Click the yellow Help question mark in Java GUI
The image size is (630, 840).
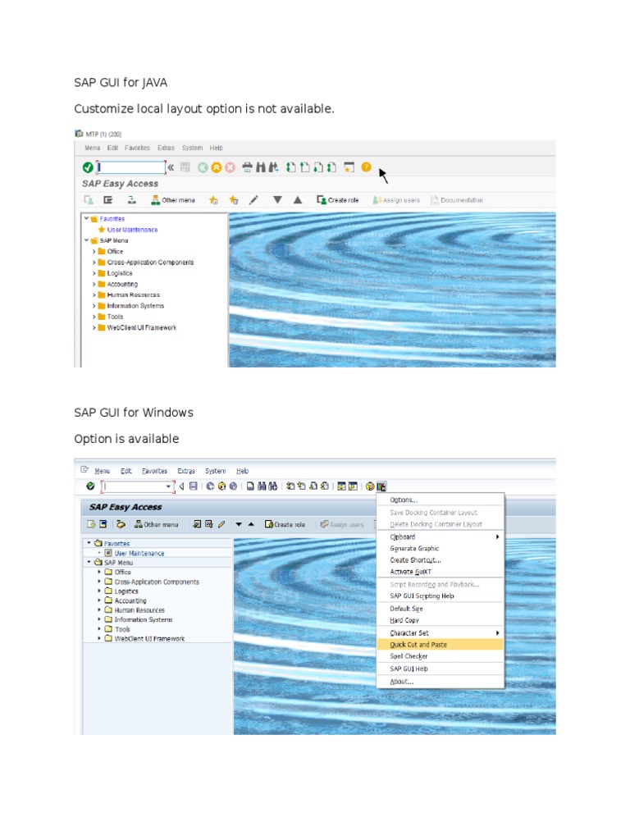(x=367, y=167)
